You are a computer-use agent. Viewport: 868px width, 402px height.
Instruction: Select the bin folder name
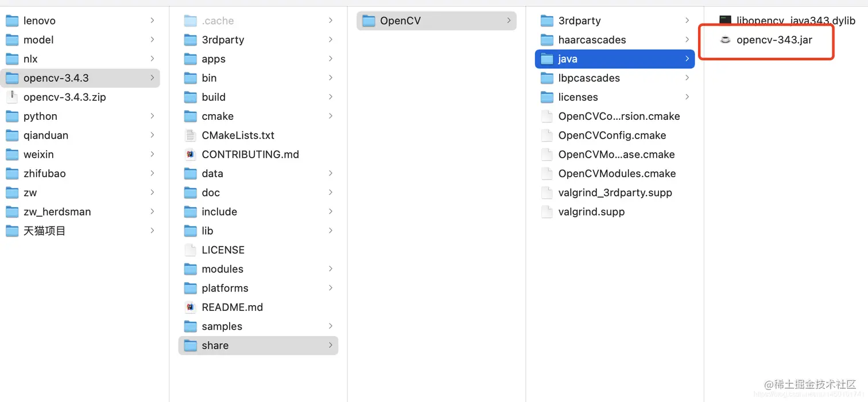point(209,78)
